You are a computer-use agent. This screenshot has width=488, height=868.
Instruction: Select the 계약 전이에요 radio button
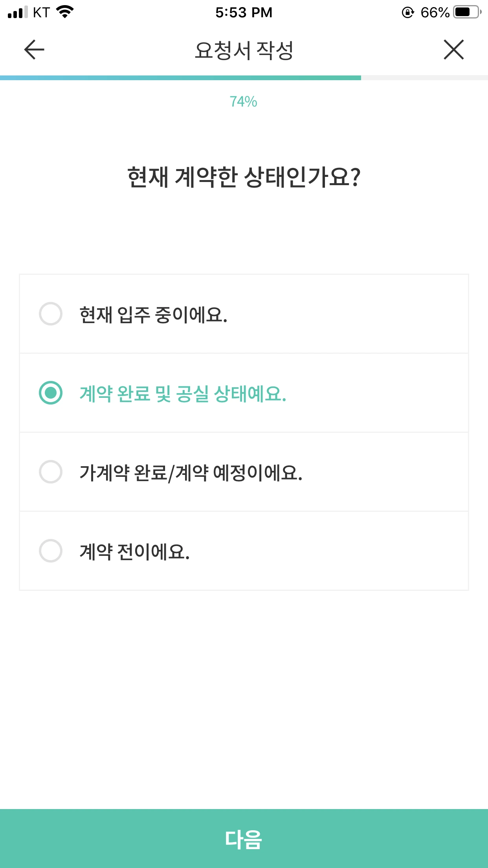coord(51,551)
